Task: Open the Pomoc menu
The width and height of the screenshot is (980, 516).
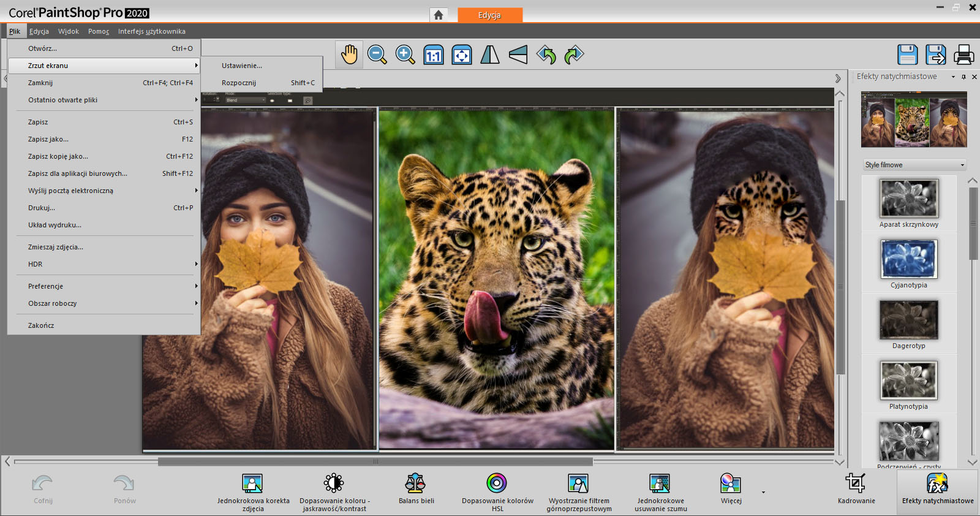Action: click(x=99, y=31)
